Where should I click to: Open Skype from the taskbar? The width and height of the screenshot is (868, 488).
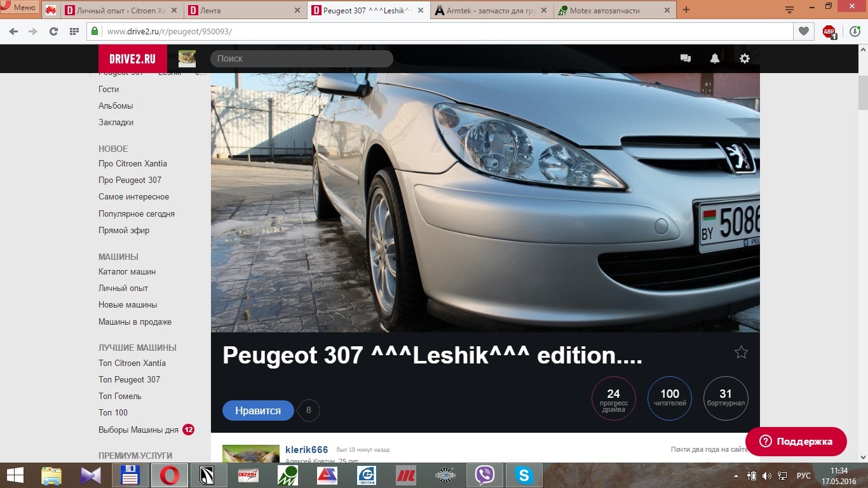click(524, 475)
